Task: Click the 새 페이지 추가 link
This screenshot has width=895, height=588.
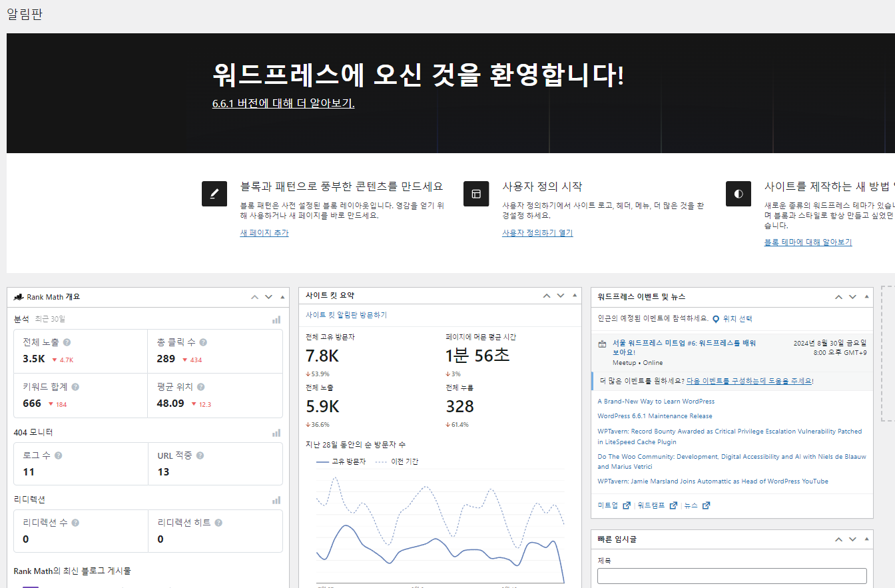Action: tap(264, 233)
